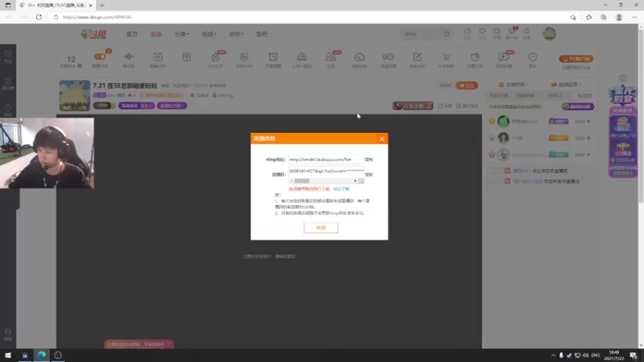This screenshot has height=362, width=644.
Task: Expand the 分类 category dropdown in the header
Action: coord(182,34)
